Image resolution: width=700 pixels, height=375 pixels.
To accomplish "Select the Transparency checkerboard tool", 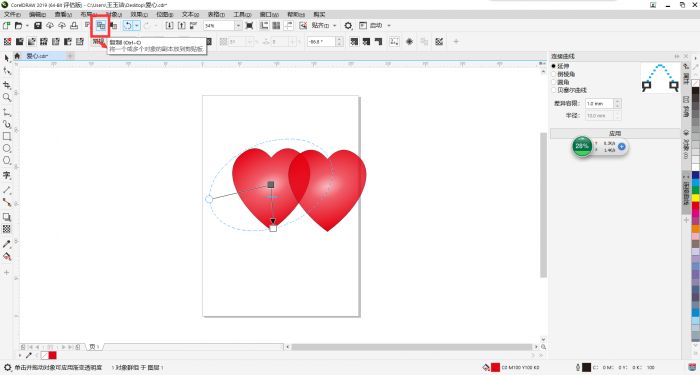I will 7,229.
